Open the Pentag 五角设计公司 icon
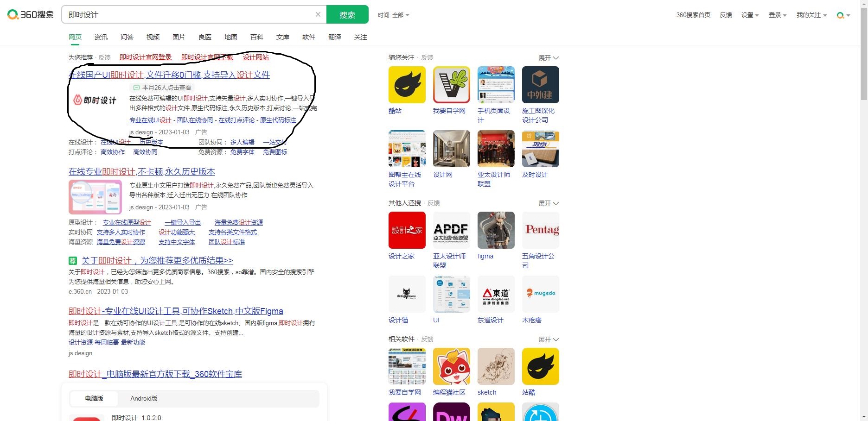Viewport: 868px width, 421px height. 541,230
